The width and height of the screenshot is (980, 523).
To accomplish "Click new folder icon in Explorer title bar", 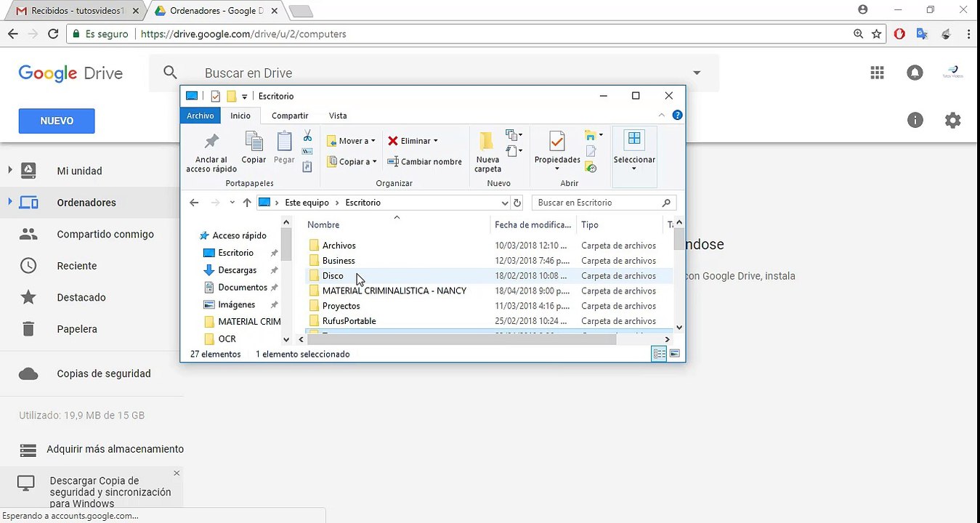I will tap(232, 96).
